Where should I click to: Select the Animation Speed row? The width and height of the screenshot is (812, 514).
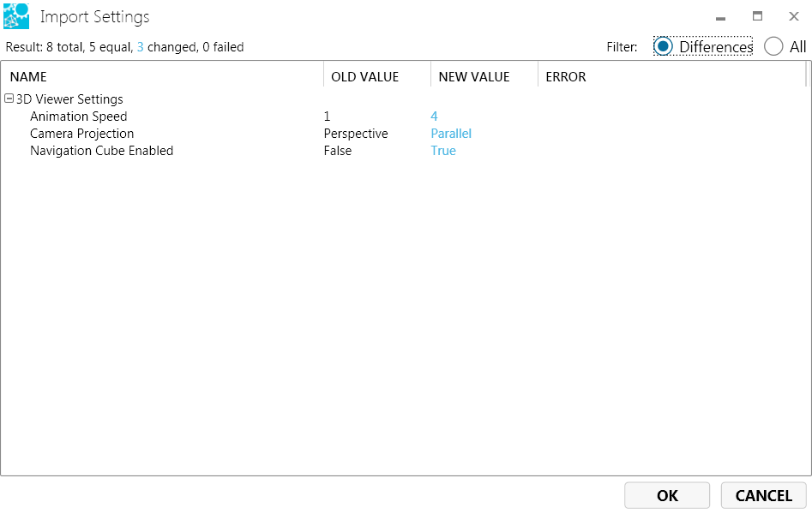(x=78, y=117)
